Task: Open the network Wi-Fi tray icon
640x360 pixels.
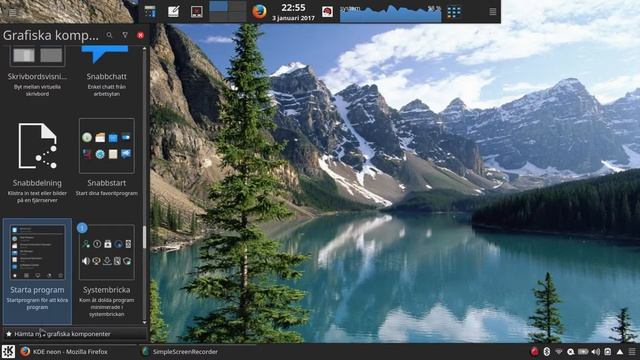Action: tap(559, 351)
